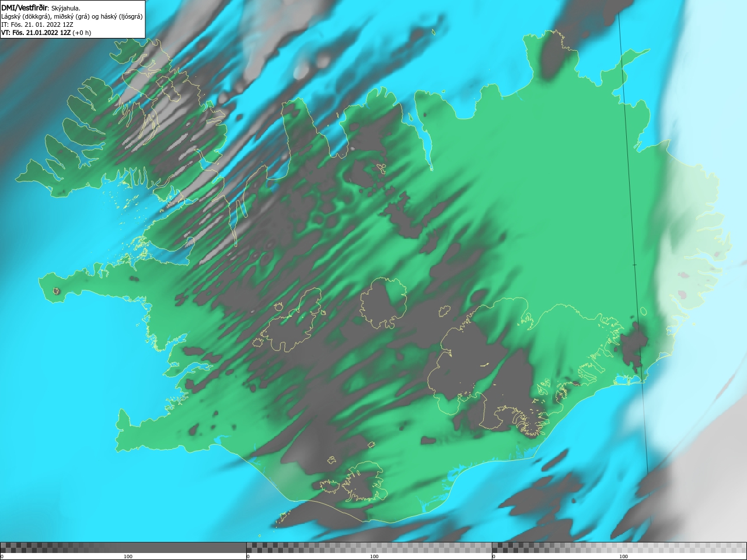Click the medium grey mid-cloud colour scale bar
This screenshot has height=560, width=747.
(x=369, y=547)
